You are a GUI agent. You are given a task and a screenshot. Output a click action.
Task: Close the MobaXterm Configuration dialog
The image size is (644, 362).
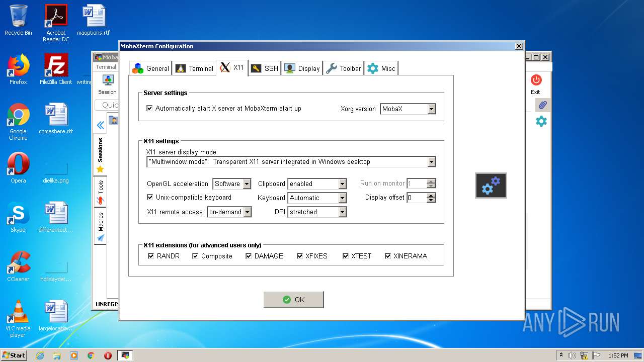pyautogui.click(x=519, y=46)
